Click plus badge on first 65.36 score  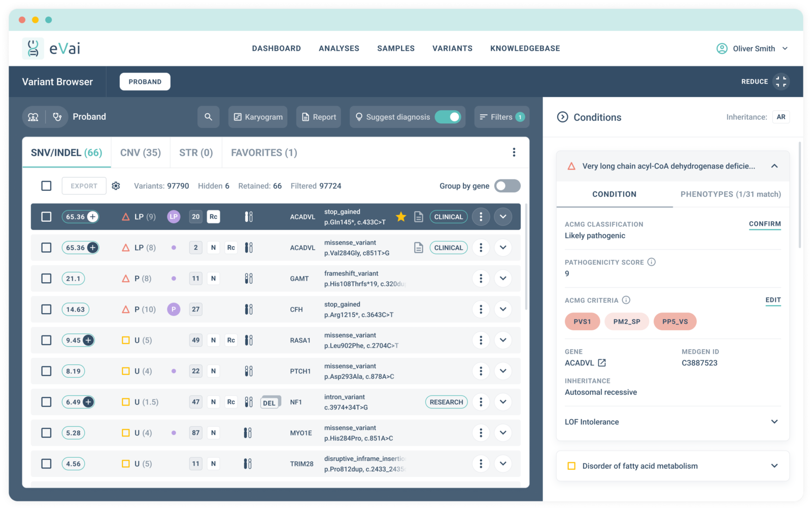tap(92, 217)
